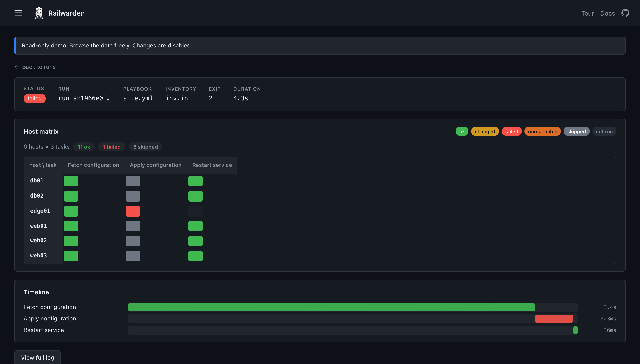The width and height of the screenshot is (640, 364).
Task: Click the Railwarden locomotive logo
Action: click(x=39, y=13)
